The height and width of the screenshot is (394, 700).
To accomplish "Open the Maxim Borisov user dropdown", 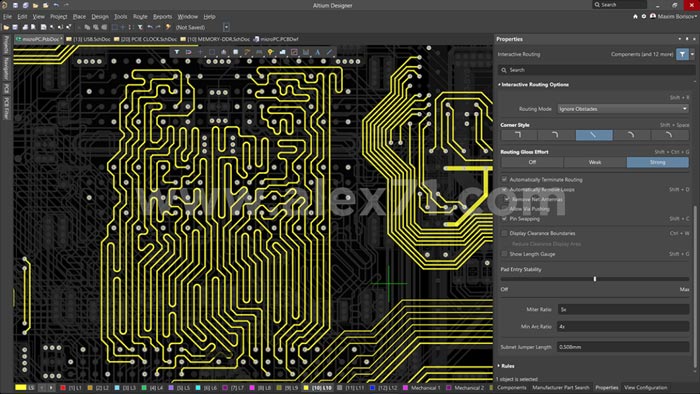I will coord(677,17).
